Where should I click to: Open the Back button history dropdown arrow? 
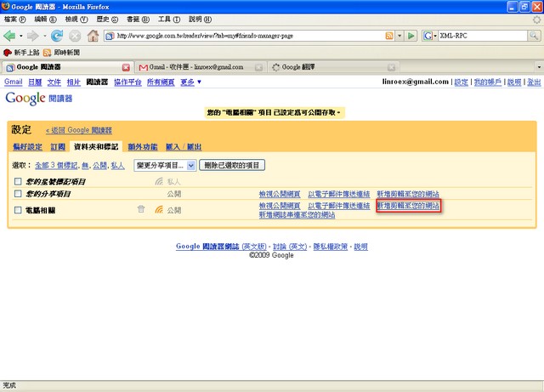(20, 36)
